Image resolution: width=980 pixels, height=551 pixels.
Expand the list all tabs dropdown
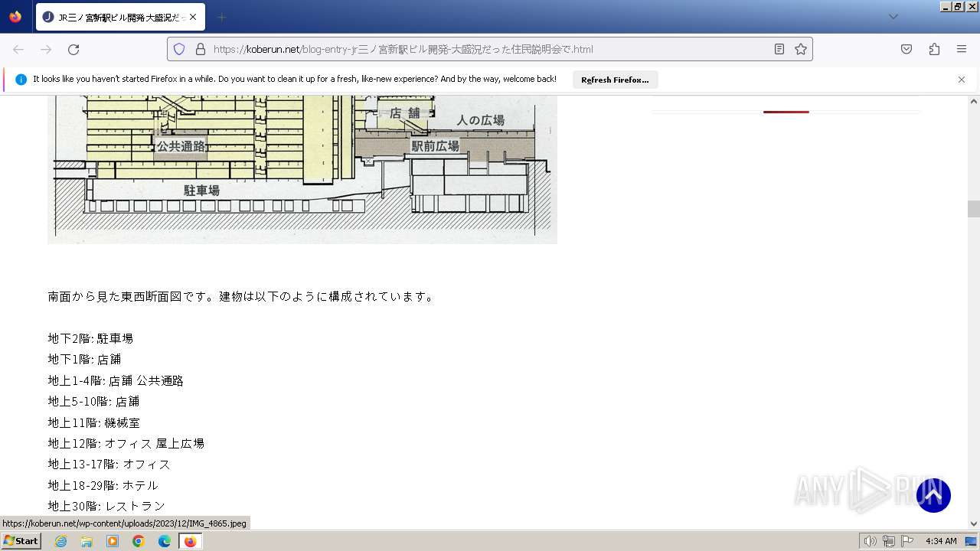893,17
